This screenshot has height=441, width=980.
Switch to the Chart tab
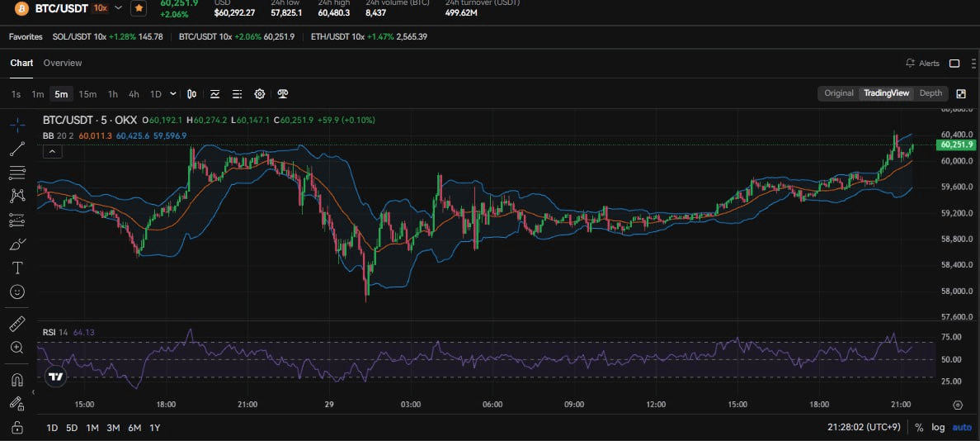pos(21,64)
